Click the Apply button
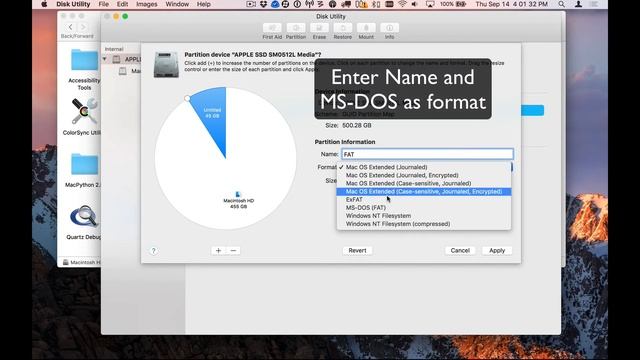The height and width of the screenshot is (360, 640). point(497,251)
